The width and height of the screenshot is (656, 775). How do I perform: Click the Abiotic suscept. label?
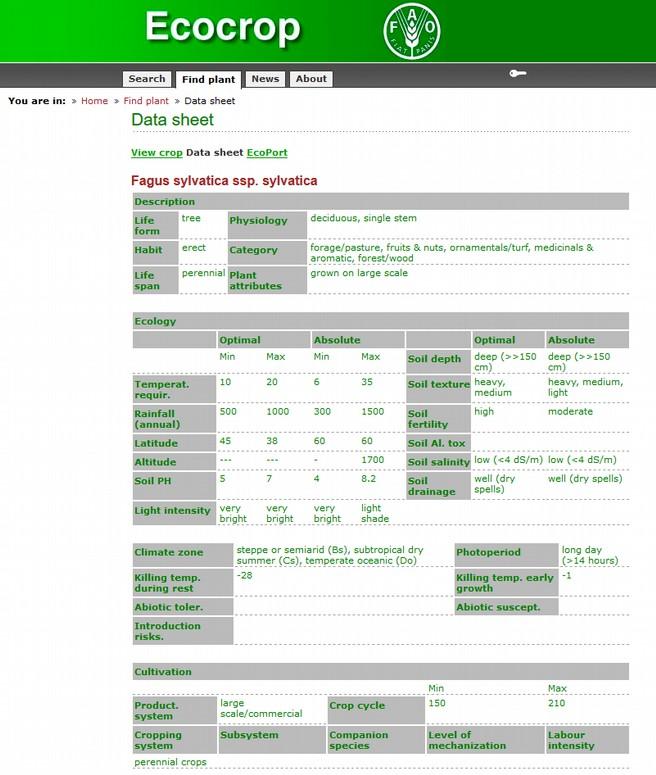(x=506, y=607)
